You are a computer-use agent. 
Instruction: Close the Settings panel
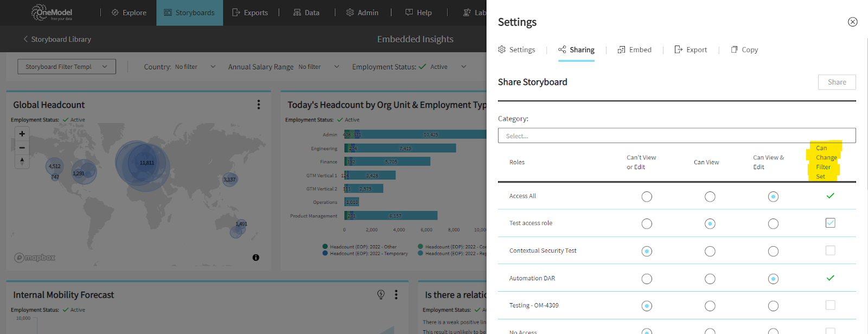click(x=853, y=22)
